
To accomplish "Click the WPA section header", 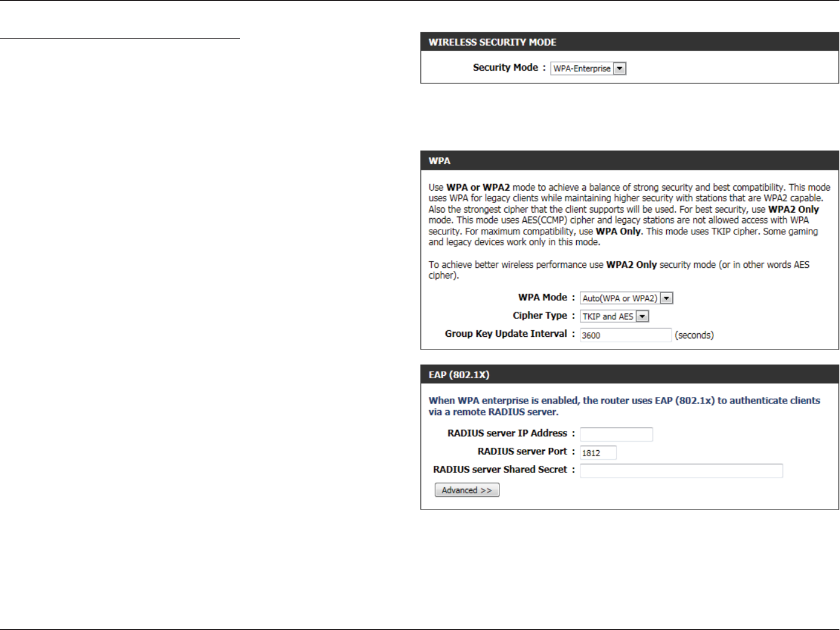I will tap(630, 161).
